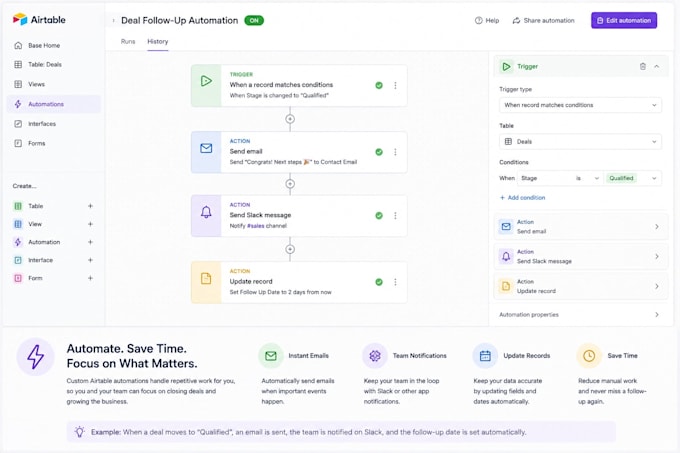Click the Slack bell icon in flow
This screenshot has width=680, height=453.
[x=206, y=212]
